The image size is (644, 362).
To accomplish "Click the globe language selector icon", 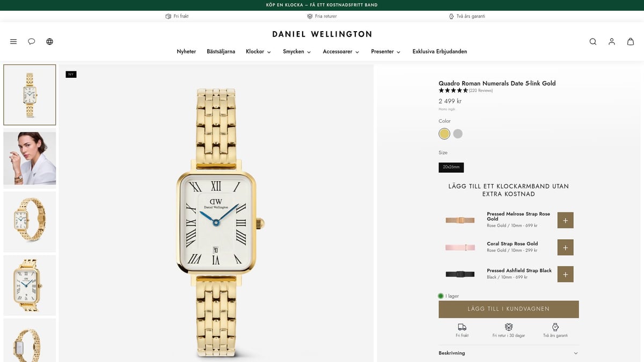I will [50, 41].
